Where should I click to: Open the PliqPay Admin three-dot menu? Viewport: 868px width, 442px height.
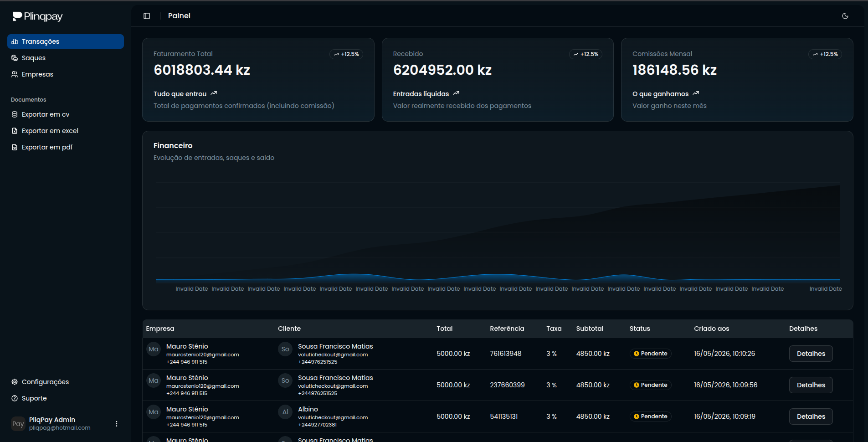click(x=117, y=424)
